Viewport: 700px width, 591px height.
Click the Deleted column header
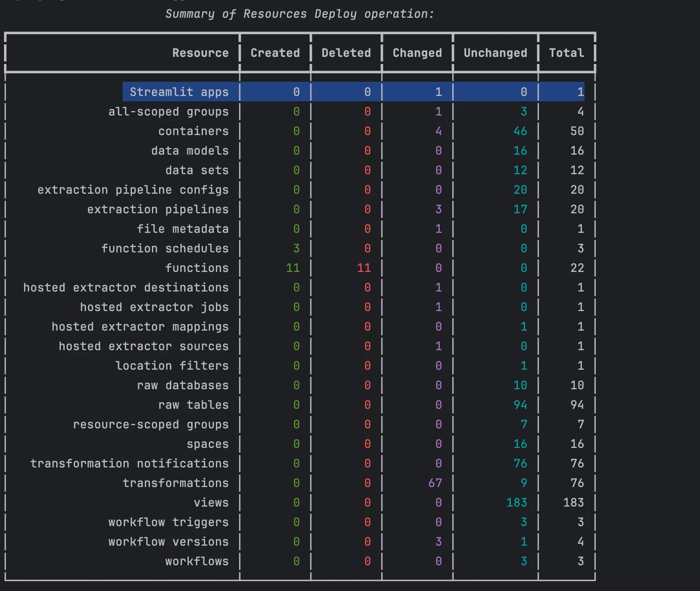346,53
